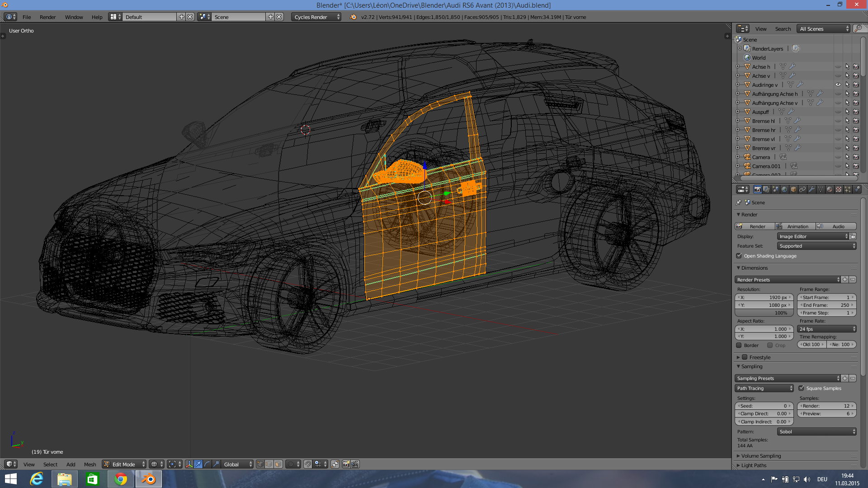This screenshot has width=868, height=488.
Task: Open the Select menu in 3D header
Action: point(50,464)
